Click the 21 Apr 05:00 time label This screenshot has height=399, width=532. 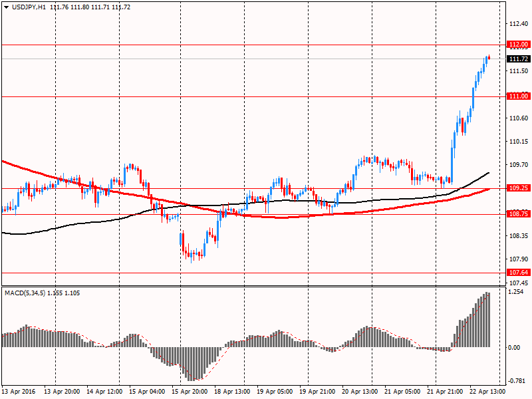(x=403, y=392)
